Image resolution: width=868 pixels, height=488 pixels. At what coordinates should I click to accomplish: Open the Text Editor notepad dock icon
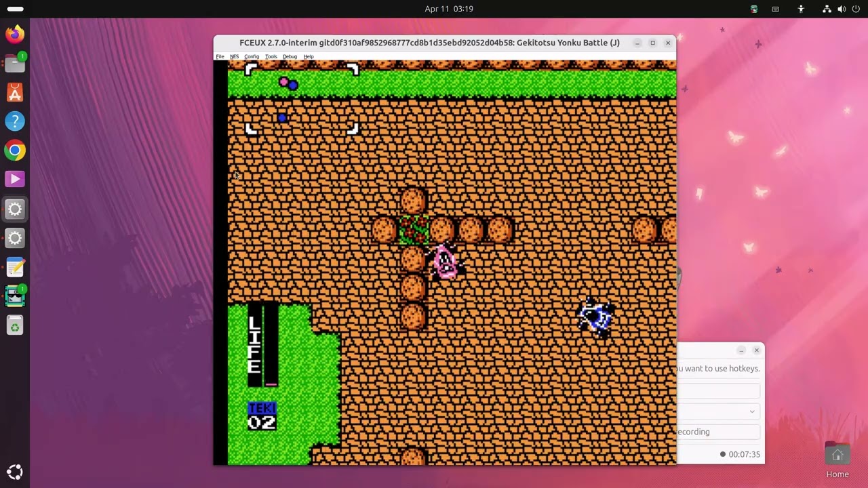tap(15, 267)
